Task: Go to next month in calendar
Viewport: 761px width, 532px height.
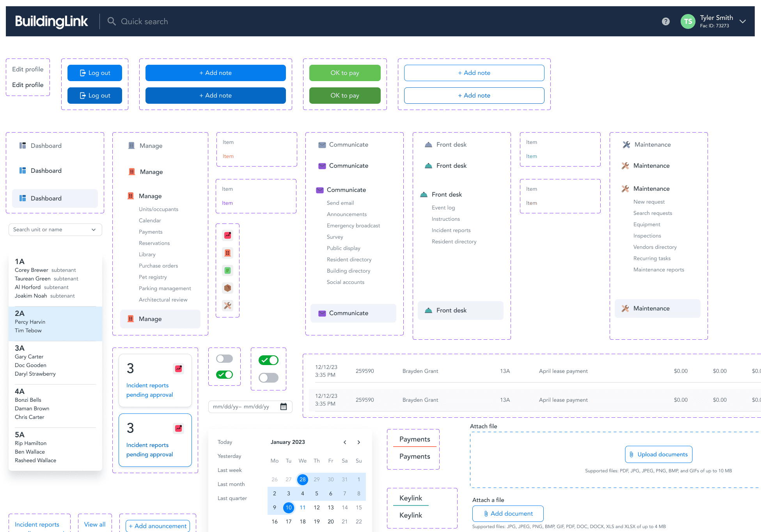Action: pyautogui.click(x=358, y=442)
